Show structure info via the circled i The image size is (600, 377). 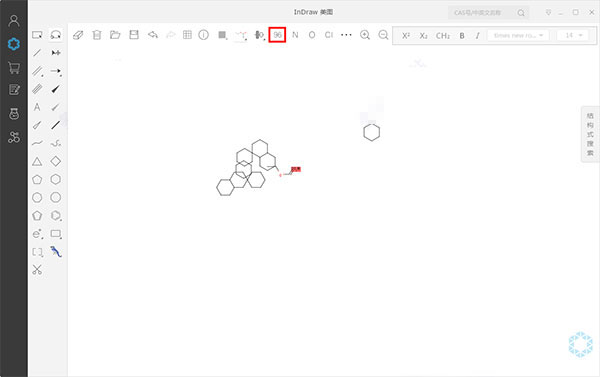click(204, 35)
